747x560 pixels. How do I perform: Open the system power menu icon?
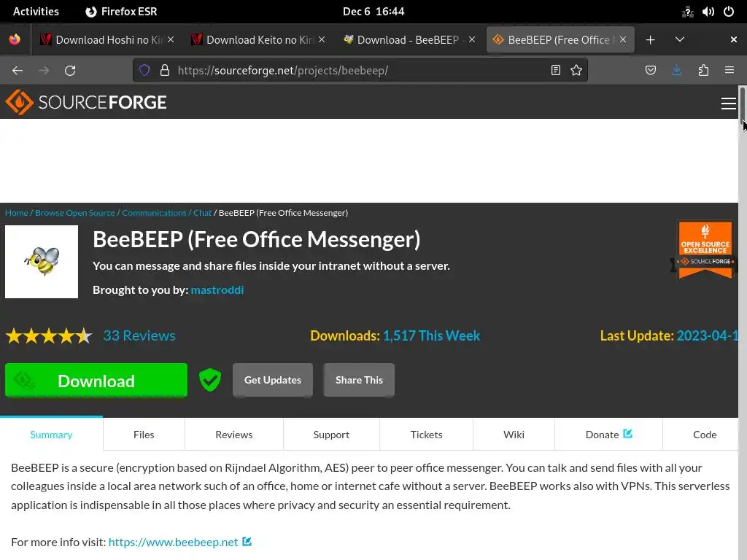[x=729, y=12]
